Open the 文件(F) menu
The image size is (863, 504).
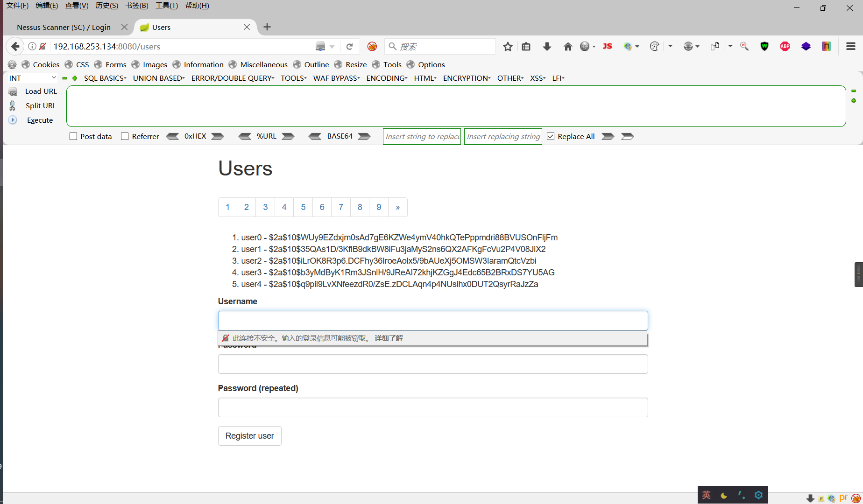[17, 6]
